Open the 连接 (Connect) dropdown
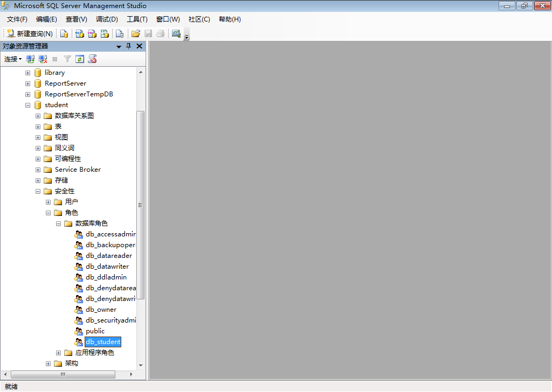This screenshot has width=552, height=392. coord(13,59)
